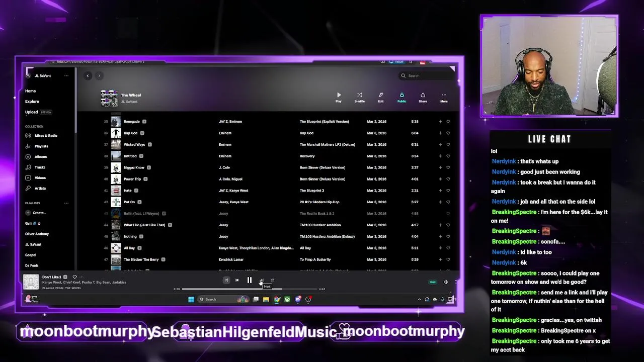Open Windows Start menu
Screen dimensions: 644x362
191,299
